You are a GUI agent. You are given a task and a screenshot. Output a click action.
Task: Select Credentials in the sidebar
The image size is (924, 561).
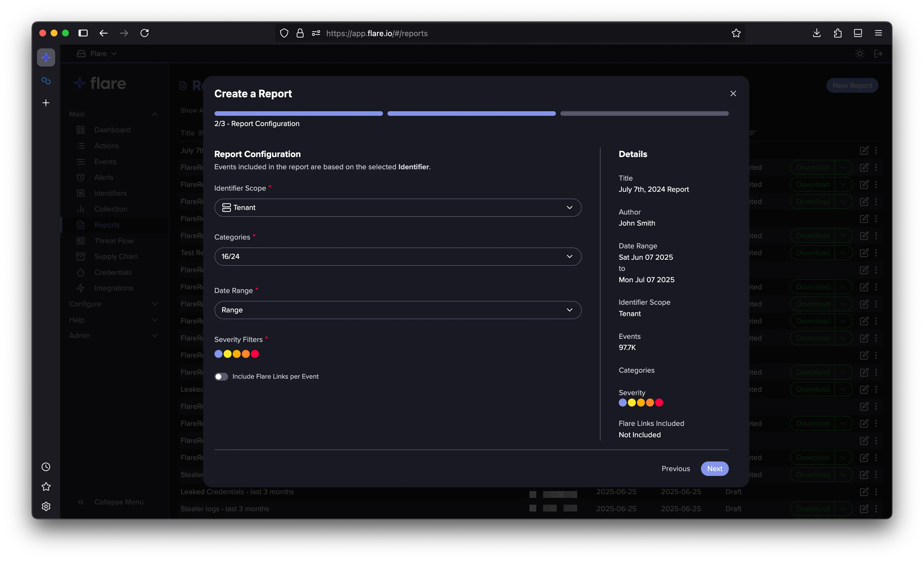113,272
